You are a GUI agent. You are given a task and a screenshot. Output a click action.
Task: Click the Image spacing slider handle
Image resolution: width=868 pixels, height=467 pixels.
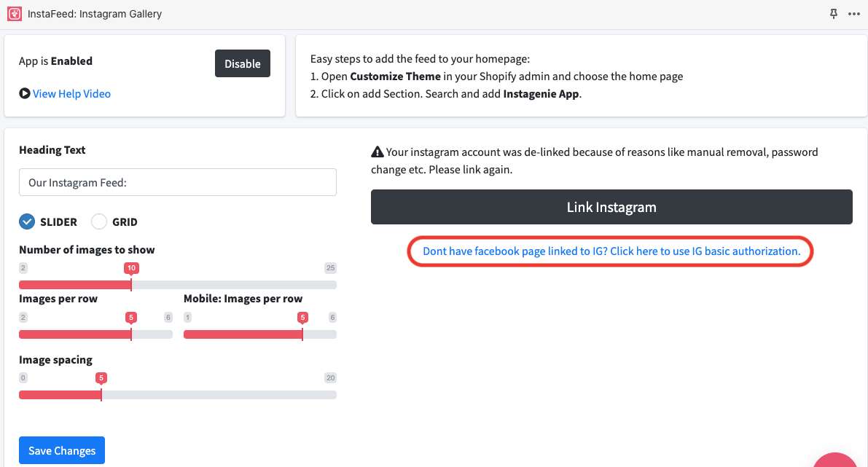coord(101,394)
